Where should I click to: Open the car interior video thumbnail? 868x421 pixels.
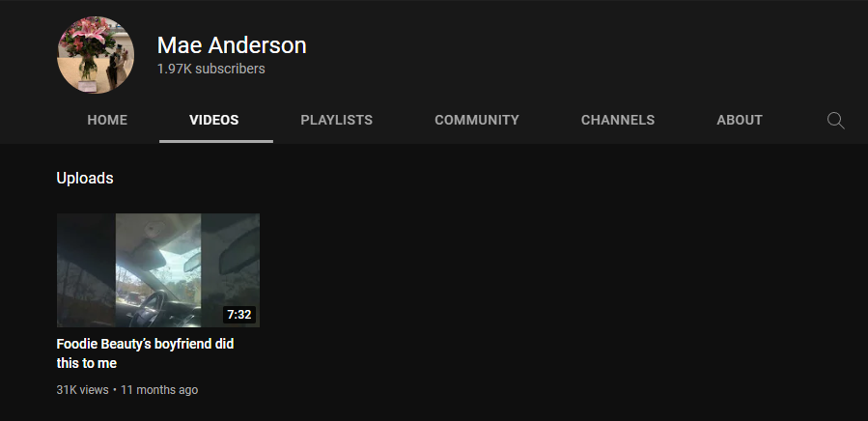click(x=158, y=270)
